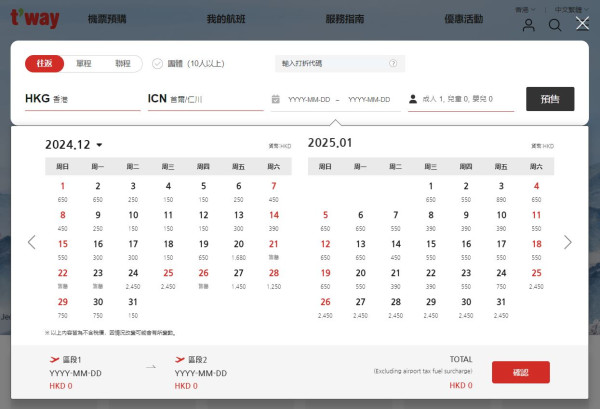Go to previous month arrow

[x=32, y=242]
